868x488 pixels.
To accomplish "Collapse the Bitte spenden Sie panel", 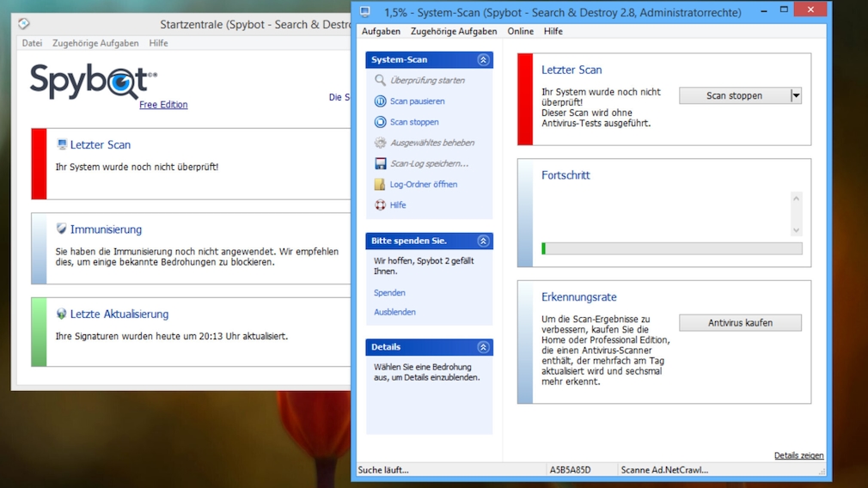I will (x=483, y=241).
